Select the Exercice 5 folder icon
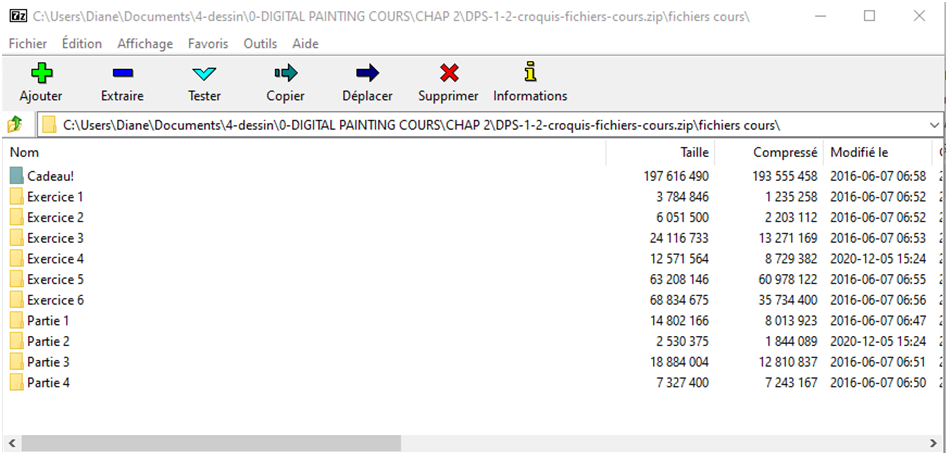Image resolution: width=949 pixels, height=455 pixels. [x=16, y=279]
